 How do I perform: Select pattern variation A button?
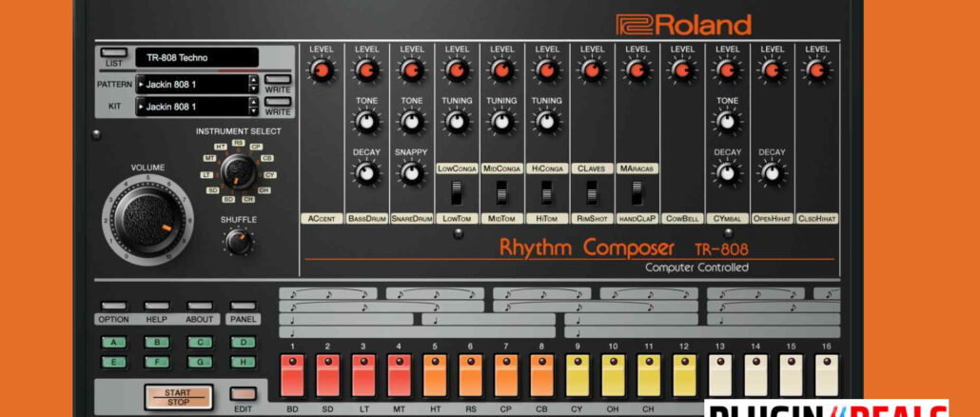point(114,342)
